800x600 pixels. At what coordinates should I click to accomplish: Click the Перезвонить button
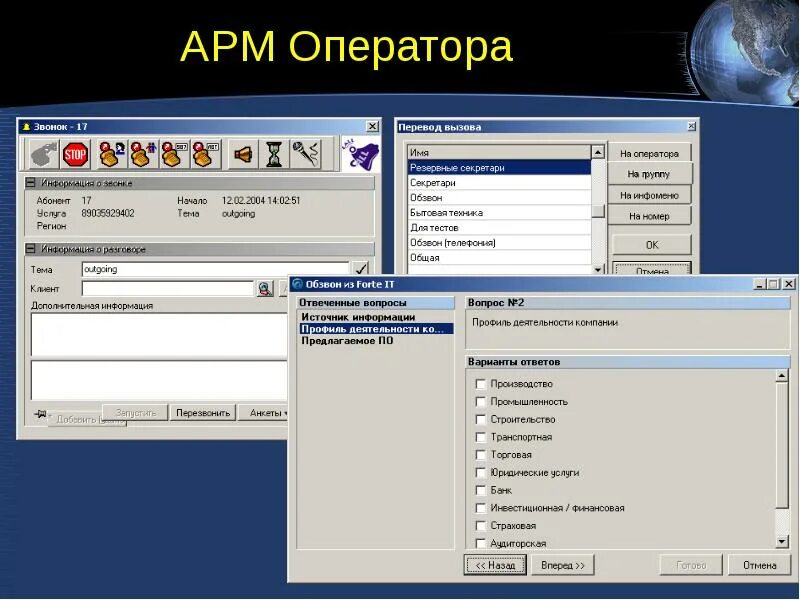[203, 413]
